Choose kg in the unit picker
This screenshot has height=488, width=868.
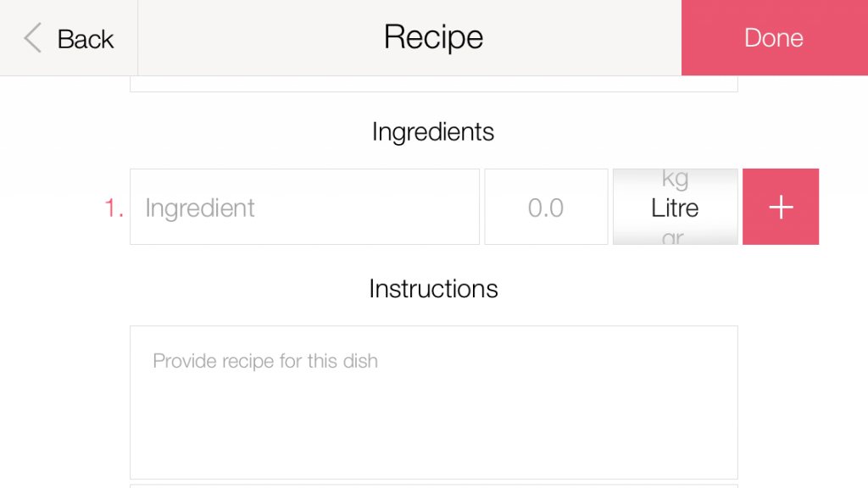pyautogui.click(x=675, y=179)
